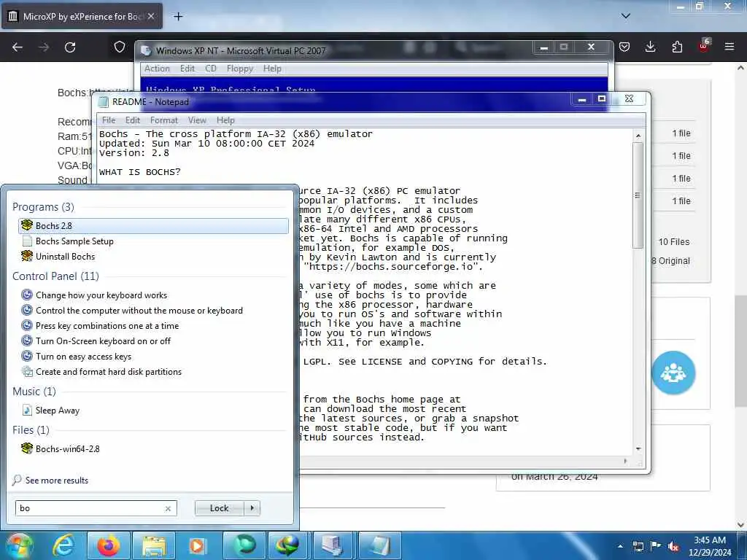Expand the shutdown options arrow beside Lock

[x=252, y=508]
